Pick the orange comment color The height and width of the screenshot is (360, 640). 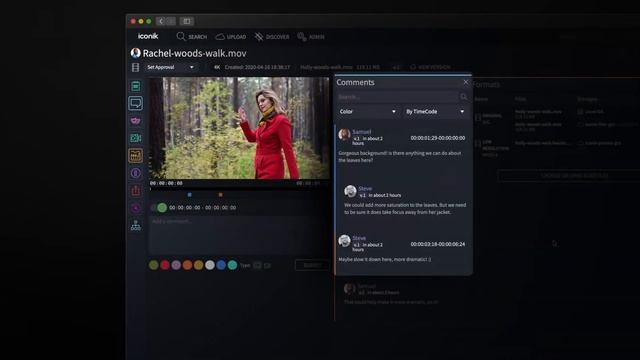187,265
